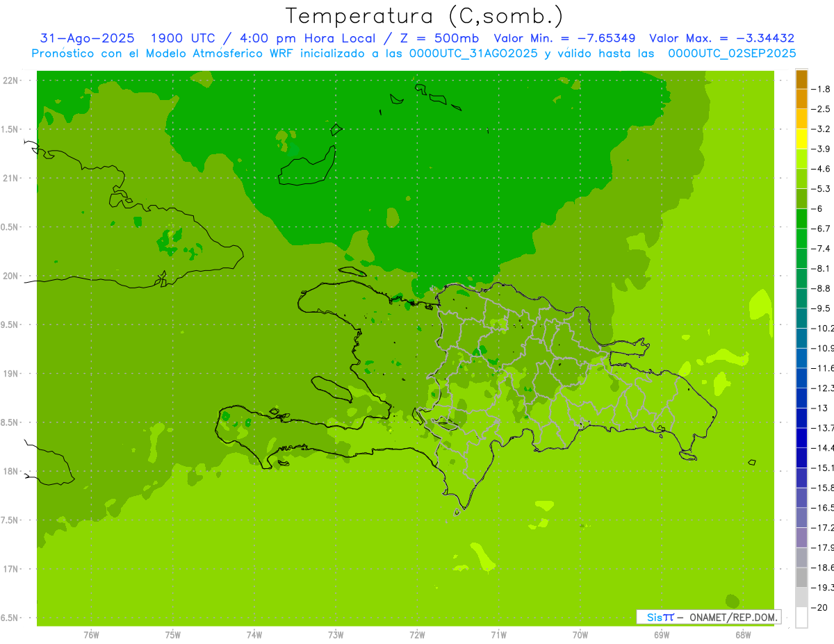Pick the teal legend band between -8.8 and -9.5
Screen dimensions: 834x644
tap(801, 299)
